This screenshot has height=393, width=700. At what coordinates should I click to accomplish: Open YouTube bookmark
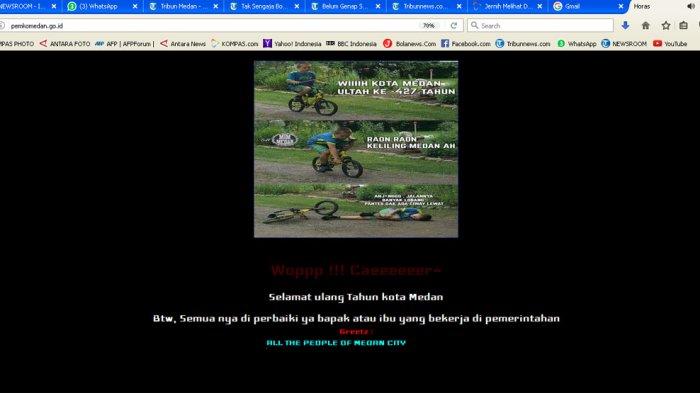(x=670, y=43)
